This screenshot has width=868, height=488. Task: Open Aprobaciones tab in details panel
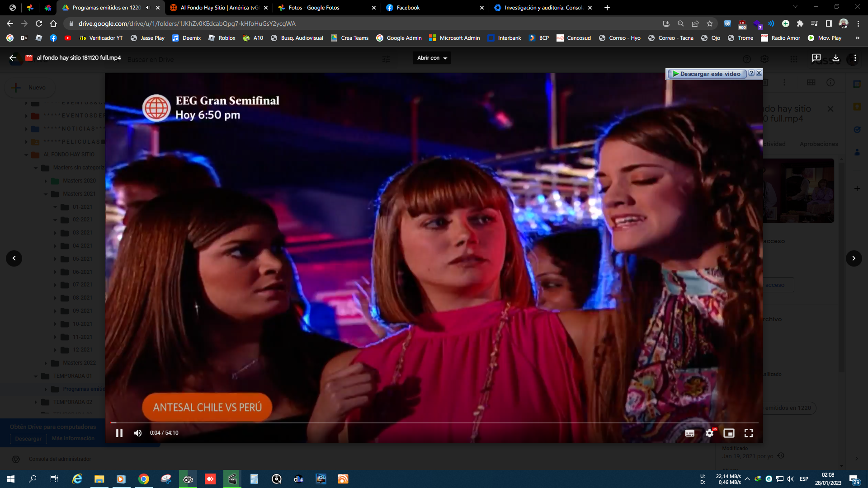click(x=819, y=144)
